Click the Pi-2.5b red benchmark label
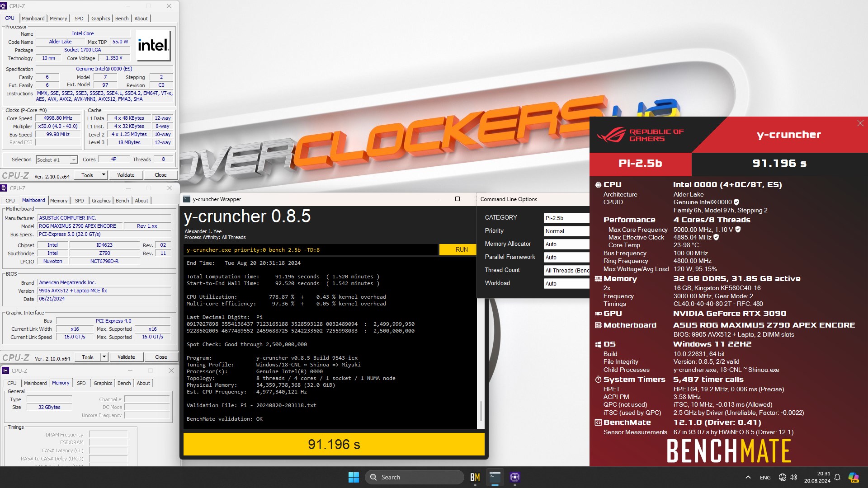This screenshot has height=488, width=868. click(640, 163)
